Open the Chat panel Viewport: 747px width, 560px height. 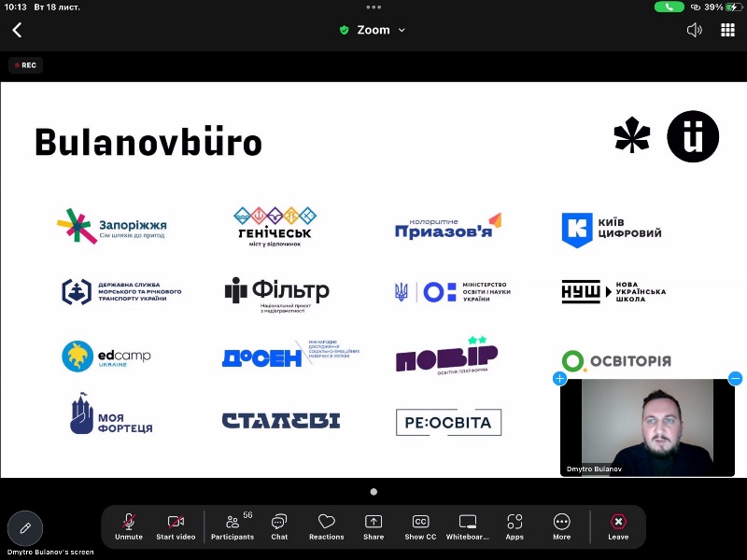tap(279, 526)
